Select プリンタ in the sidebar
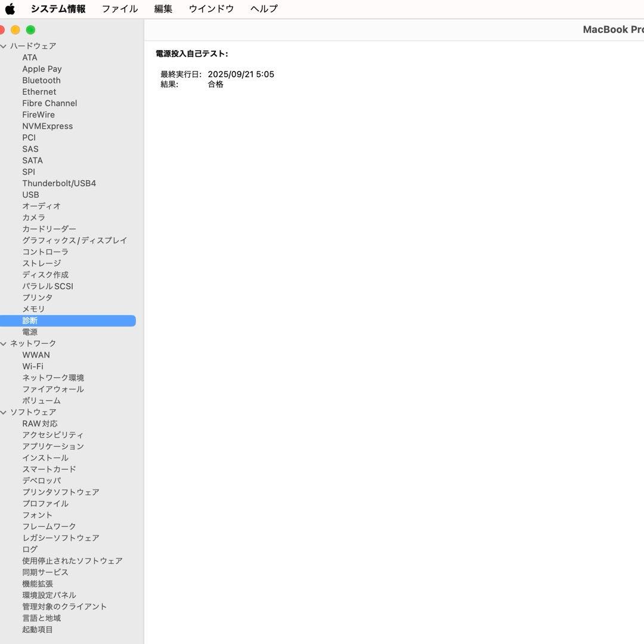 click(x=38, y=298)
